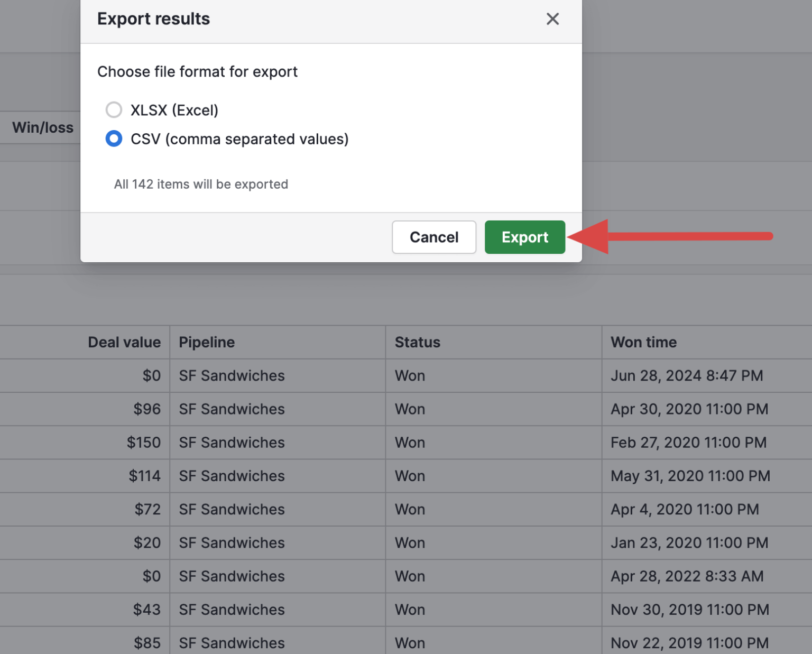Click the $43 deal value cell
This screenshot has height=654, width=812.
point(147,610)
